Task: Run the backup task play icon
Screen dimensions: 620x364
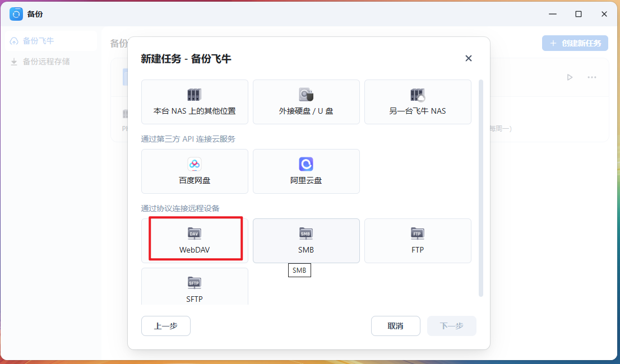Action: coord(570,77)
